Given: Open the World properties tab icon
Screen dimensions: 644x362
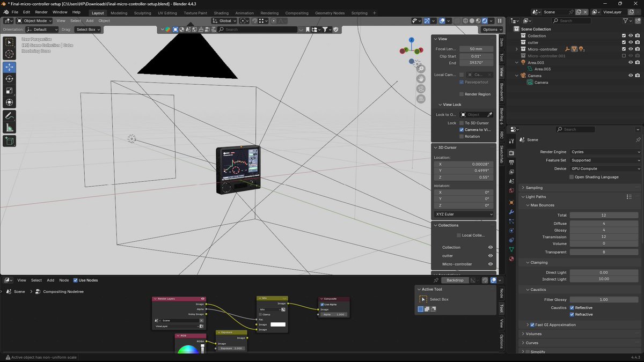Looking at the screenshot, I should [511, 190].
